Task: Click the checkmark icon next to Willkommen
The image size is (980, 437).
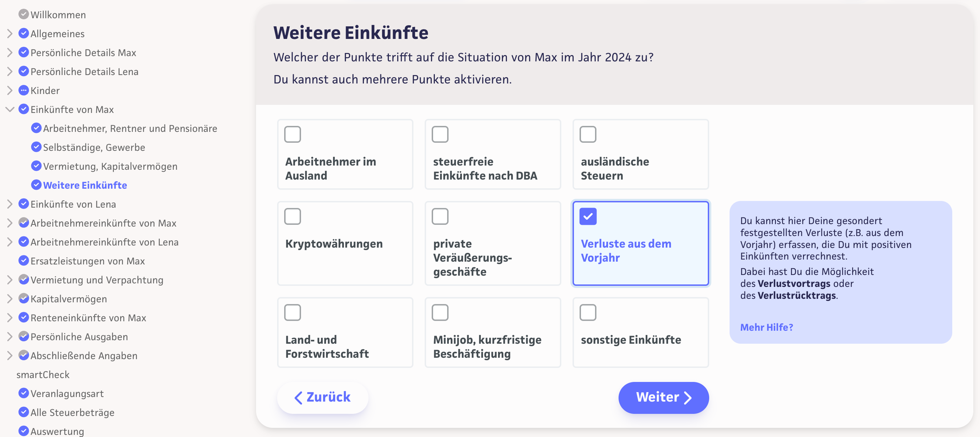Action: (x=24, y=14)
